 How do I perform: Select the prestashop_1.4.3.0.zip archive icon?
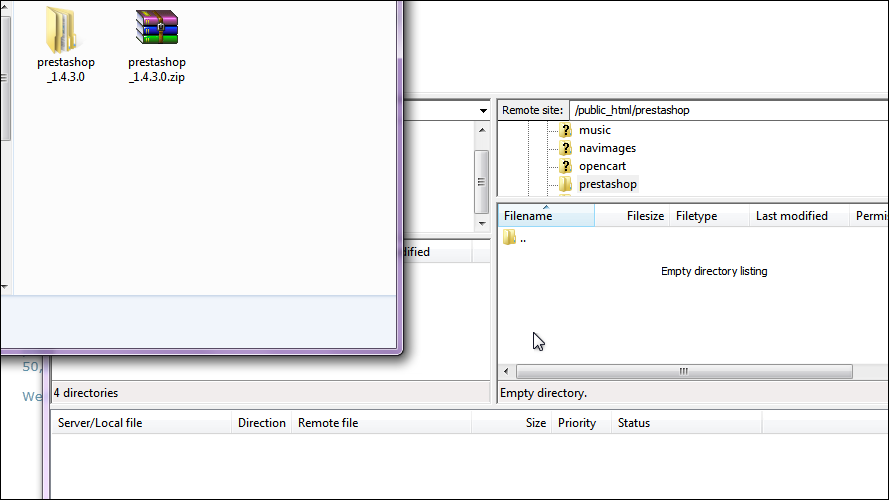[x=156, y=27]
